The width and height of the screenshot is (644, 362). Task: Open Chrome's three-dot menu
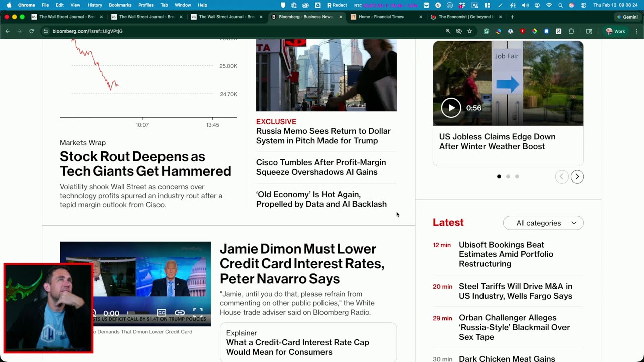(x=636, y=31)
